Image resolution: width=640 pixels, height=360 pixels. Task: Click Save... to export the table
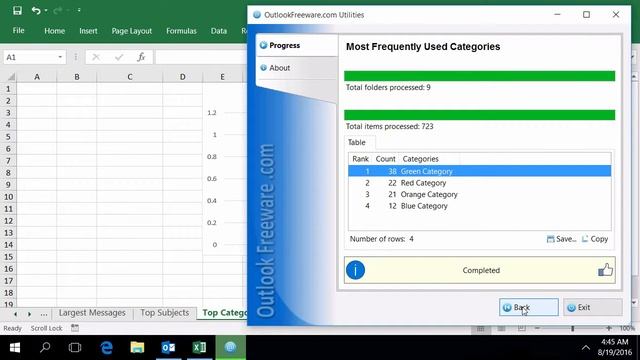point(561,239)
